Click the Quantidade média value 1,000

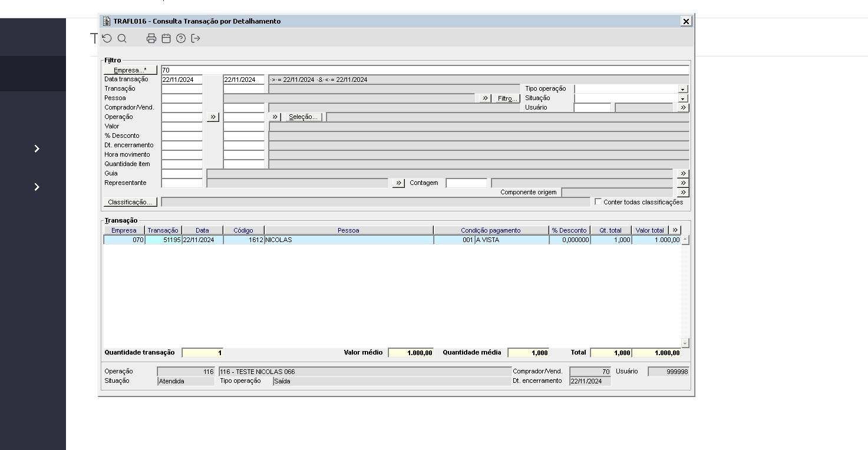[529, 353]
